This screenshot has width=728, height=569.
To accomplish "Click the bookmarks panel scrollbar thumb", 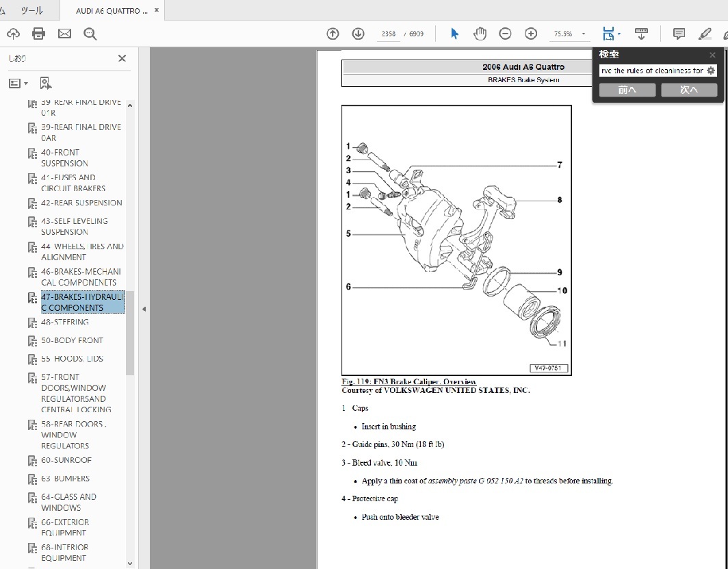I will click(130, 333).
